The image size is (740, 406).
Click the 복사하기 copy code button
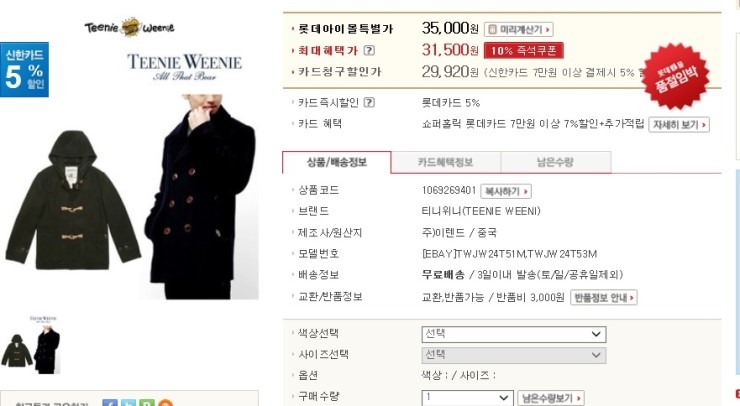pyautogui.click(x=506, y=191)
